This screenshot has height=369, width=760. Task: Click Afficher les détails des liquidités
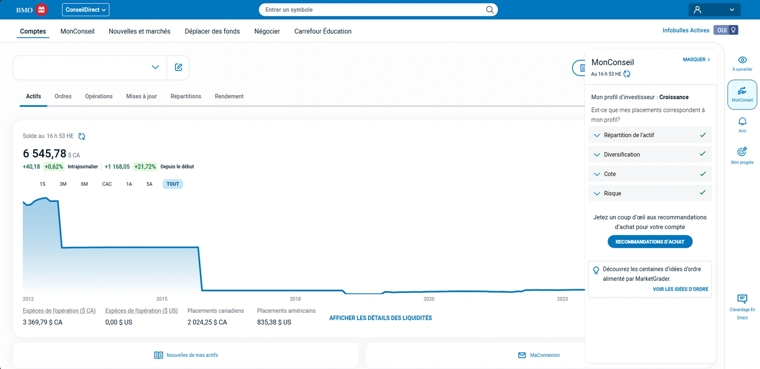(380, 318)
